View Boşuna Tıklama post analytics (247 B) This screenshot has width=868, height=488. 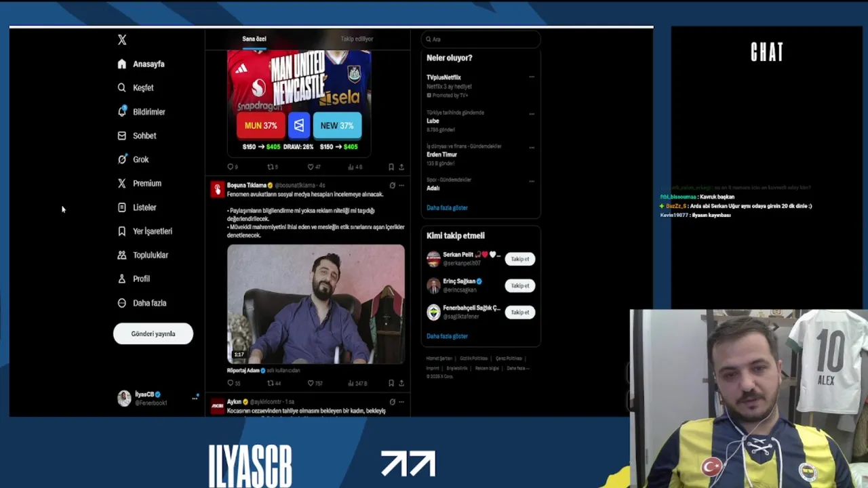357,383
